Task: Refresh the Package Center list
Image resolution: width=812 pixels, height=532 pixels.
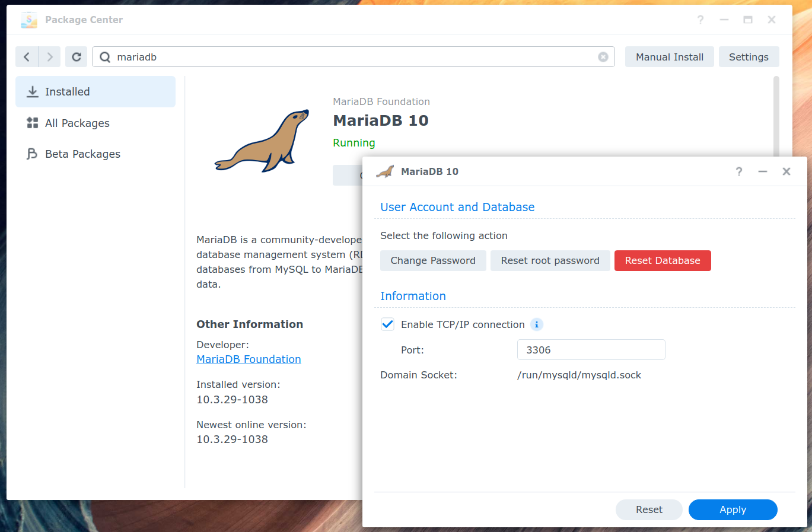Action: [x=77, y=57]
